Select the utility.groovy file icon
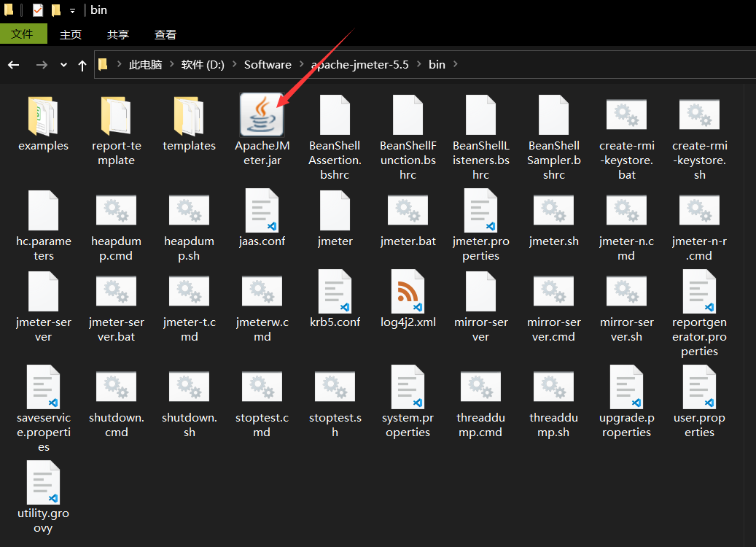Image resolution: width=756 pixels, height=547 pixels. coord(43,482)
